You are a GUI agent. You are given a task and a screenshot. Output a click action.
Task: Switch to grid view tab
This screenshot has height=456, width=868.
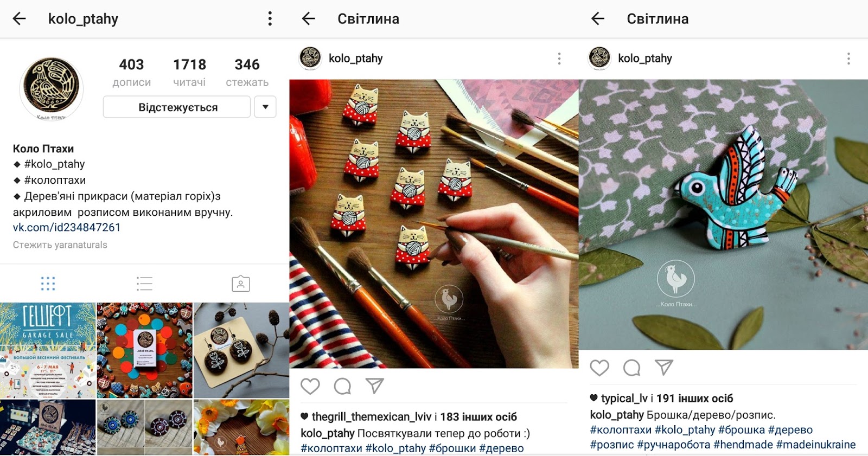click(x=48, y=284)
